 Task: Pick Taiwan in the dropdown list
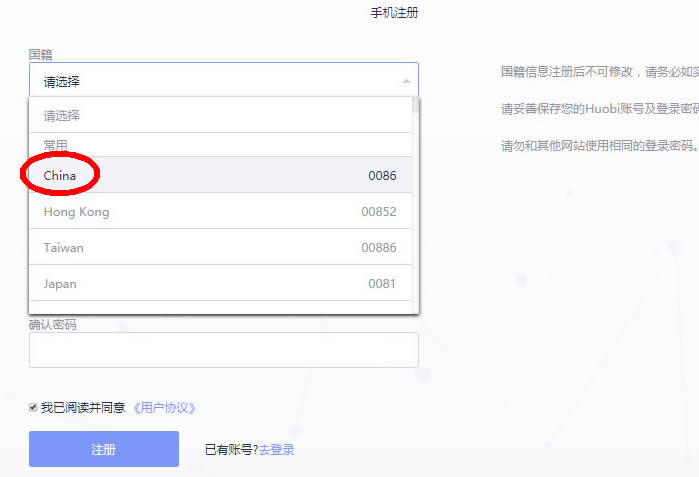click(64, 247)
